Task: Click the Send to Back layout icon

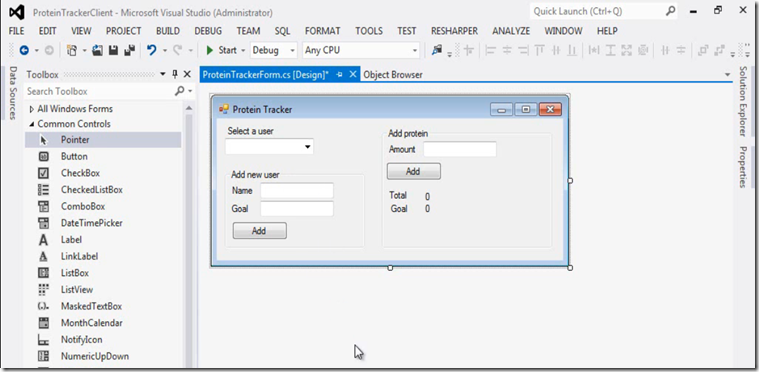Action: [x=720, y=50]
